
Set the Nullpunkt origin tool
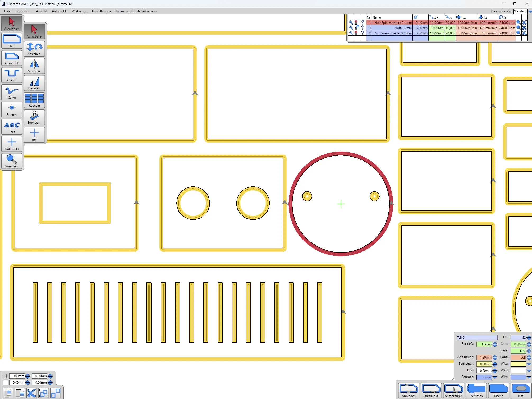click(12, 144)
